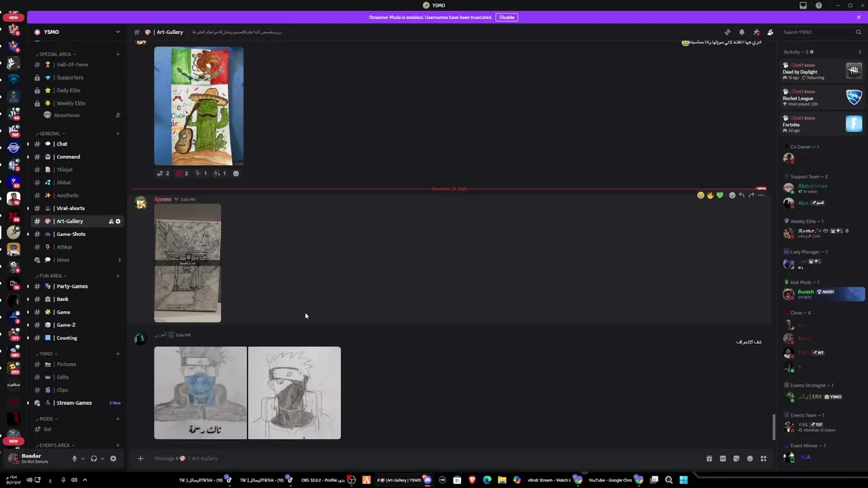Image resolution: width=868 pixels, height=488 pixels.
Task: Collapse the EVENTS AREA category
Action: (56, 445)
